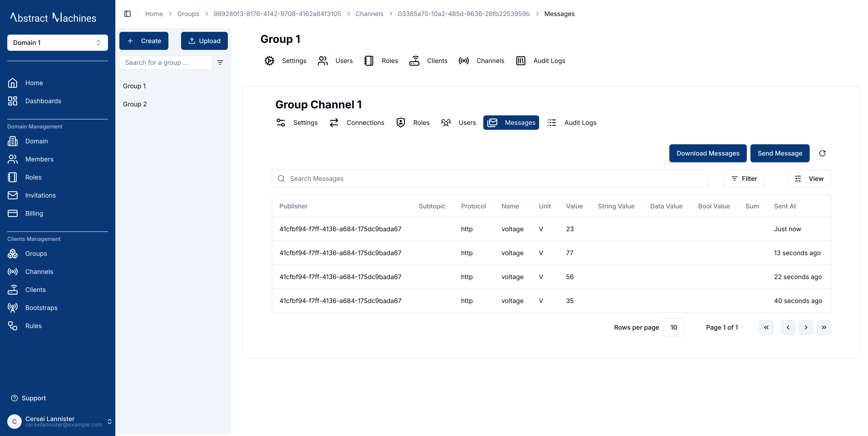Go to next page of messages
This screenshot has width=868, height=436.
point(806,327)
